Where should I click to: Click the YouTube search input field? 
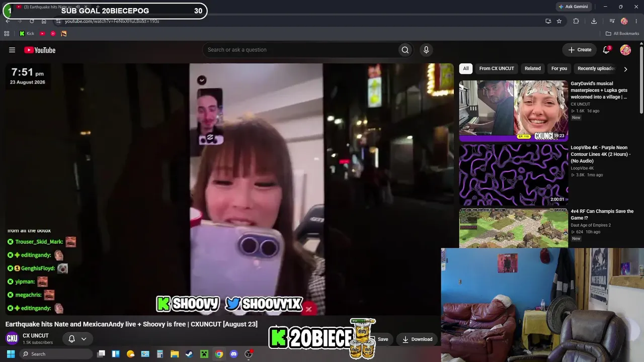pyautogui.click(x=300, y=50)
